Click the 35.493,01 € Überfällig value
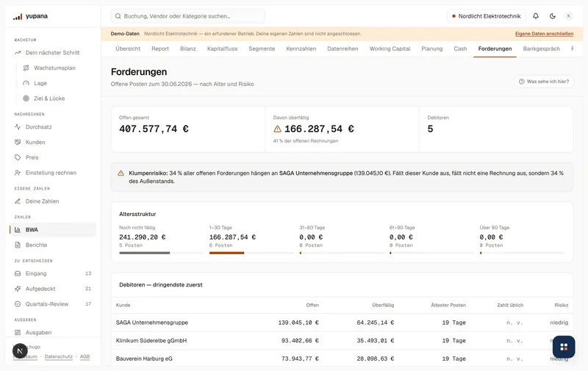Image resolution: width=588 pixels, height=371 pixels. pyautogui.click(x=376, y=341)
